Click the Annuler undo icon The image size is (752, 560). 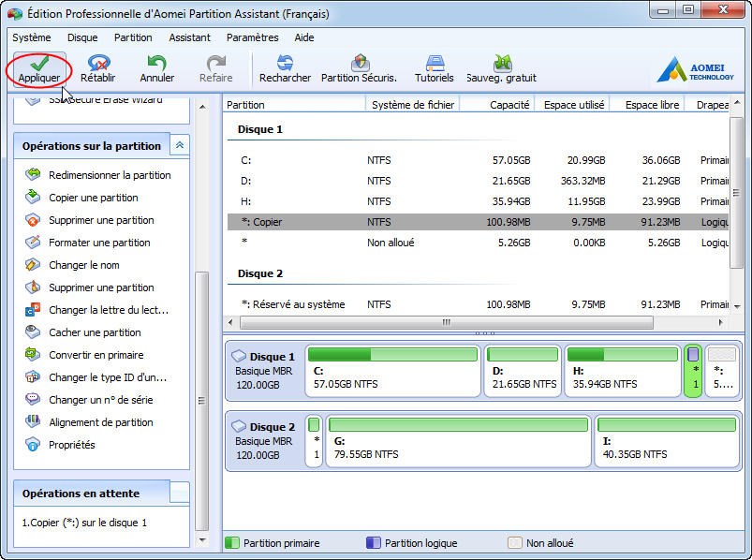[x=156, y=63]
